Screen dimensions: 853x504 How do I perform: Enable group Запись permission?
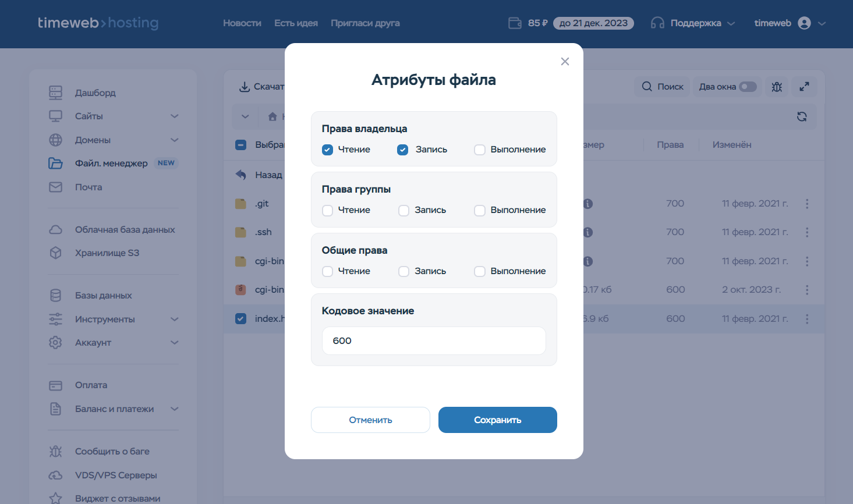coord(404,211)
